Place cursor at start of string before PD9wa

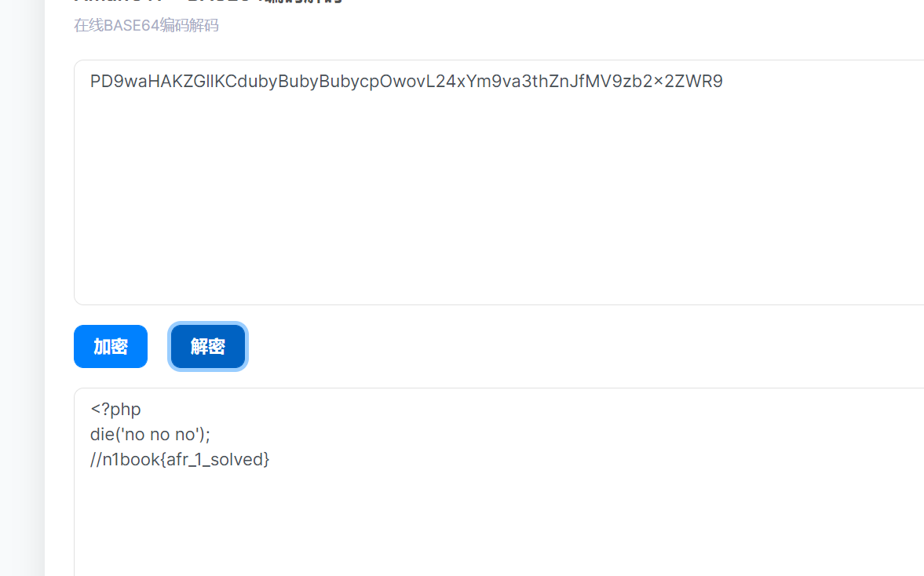90,82
